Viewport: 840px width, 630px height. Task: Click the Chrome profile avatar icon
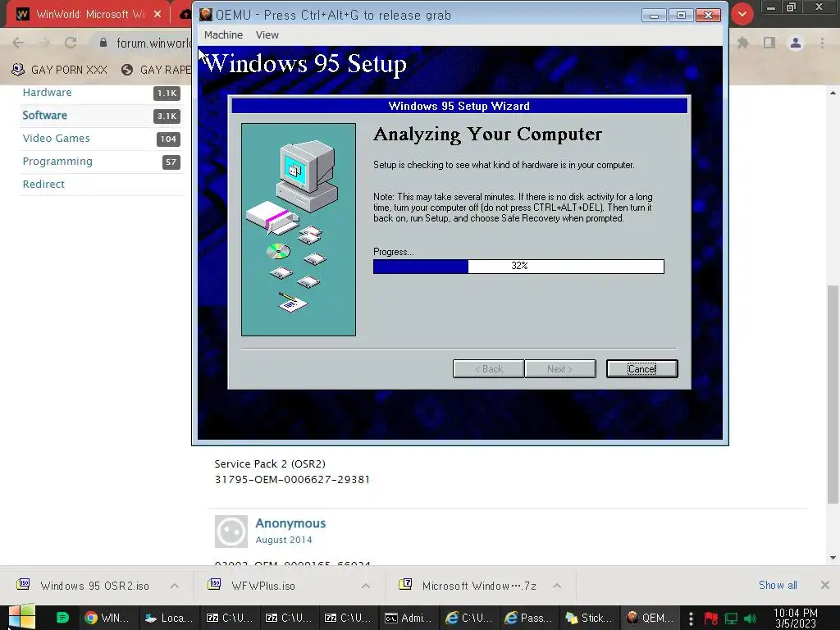[796, 43]
